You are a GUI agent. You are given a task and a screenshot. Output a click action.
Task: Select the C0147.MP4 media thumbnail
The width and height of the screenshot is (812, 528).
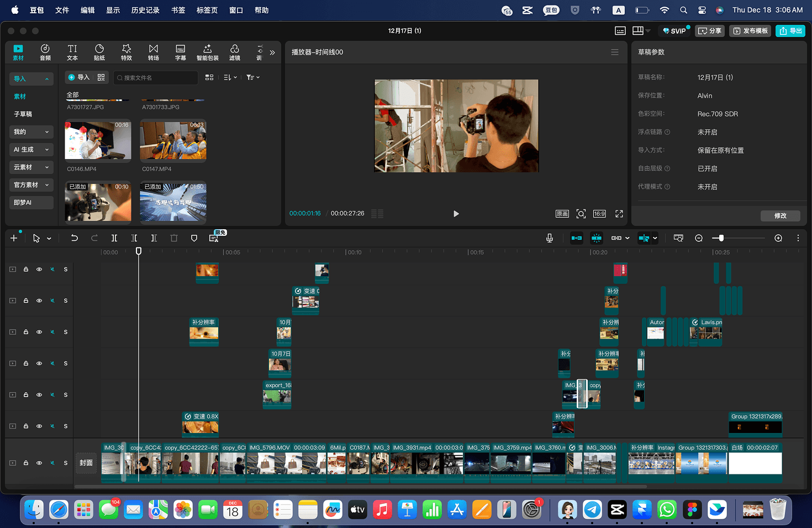(x=173, y=140)
